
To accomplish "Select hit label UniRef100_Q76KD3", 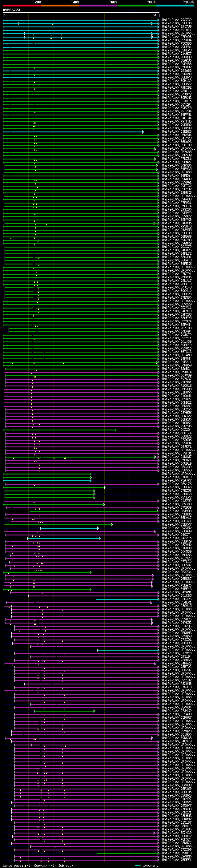I will pyautogui.click(x=177, y=809).
